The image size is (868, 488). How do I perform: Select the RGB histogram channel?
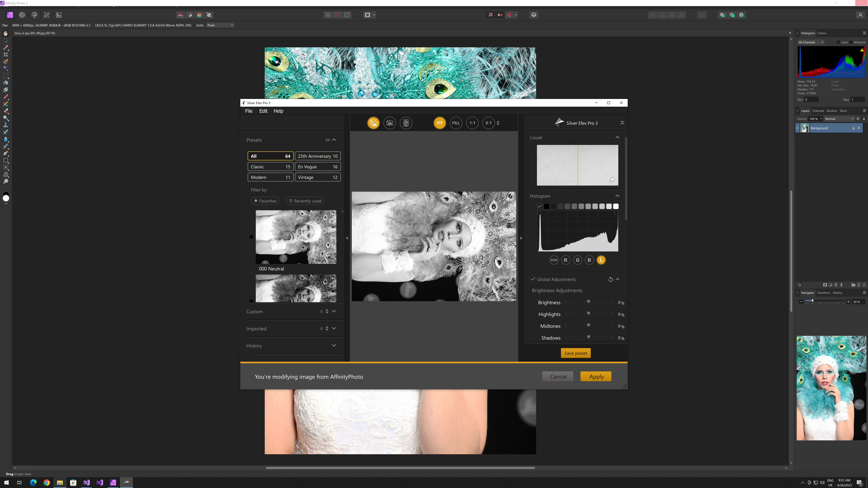(554, 260)
